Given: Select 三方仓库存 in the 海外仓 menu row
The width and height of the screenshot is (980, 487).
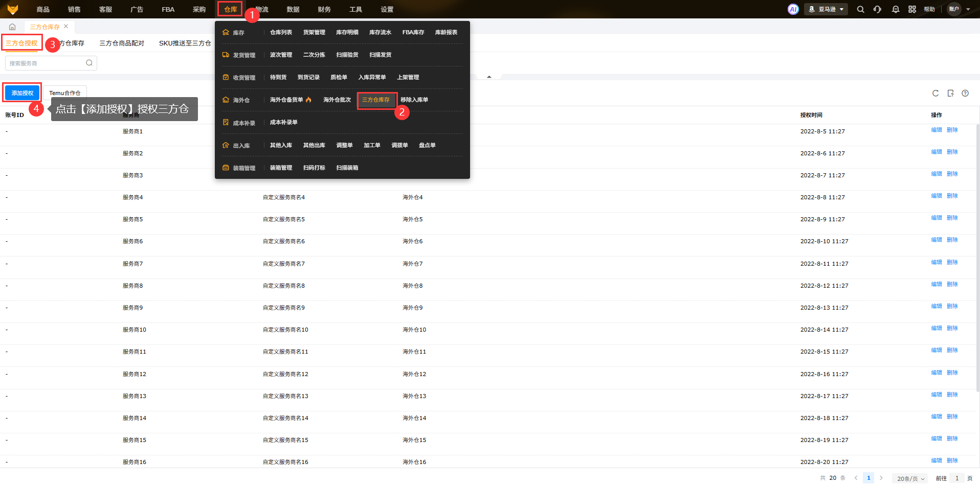Looking at the screenshot, I should point(376,100).
